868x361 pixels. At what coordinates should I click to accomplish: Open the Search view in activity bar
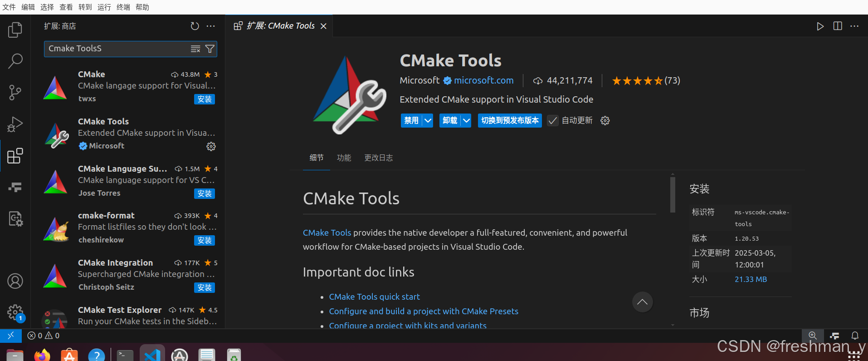coord(15,61)
